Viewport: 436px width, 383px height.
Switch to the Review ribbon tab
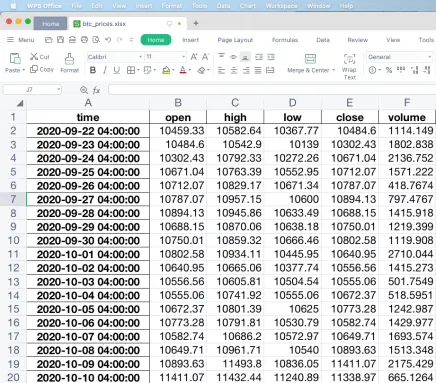pyautogui.click(x=358, y=40)
